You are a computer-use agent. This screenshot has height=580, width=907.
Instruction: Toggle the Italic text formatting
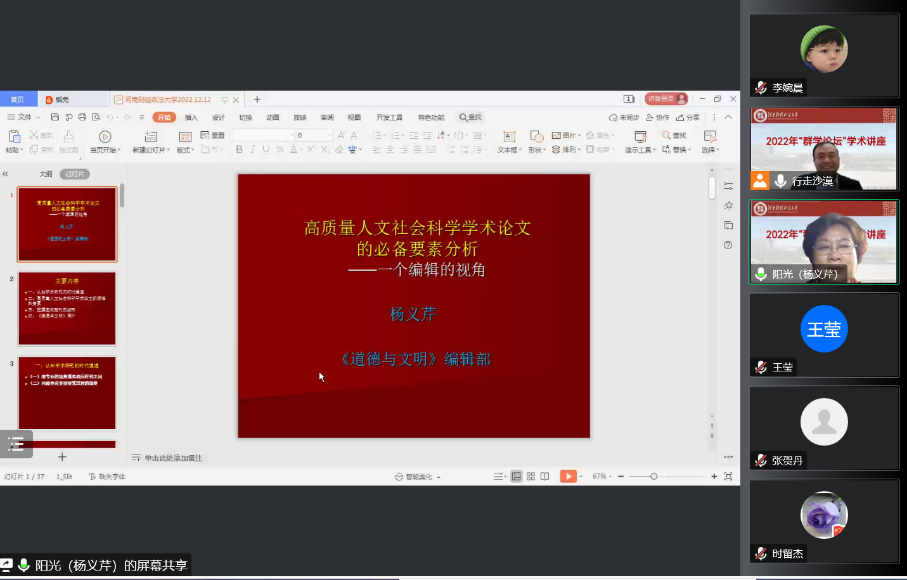click(x=253, y=150)
